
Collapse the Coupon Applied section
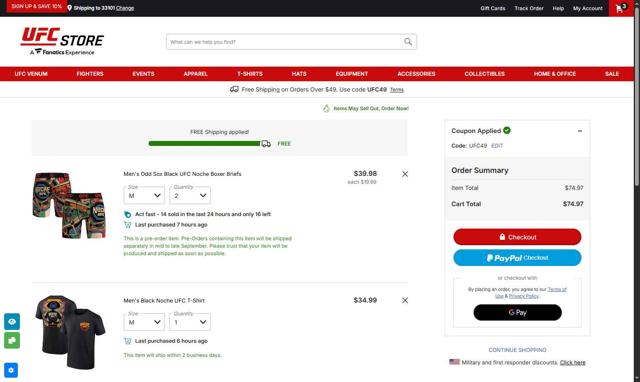point(580,131)
